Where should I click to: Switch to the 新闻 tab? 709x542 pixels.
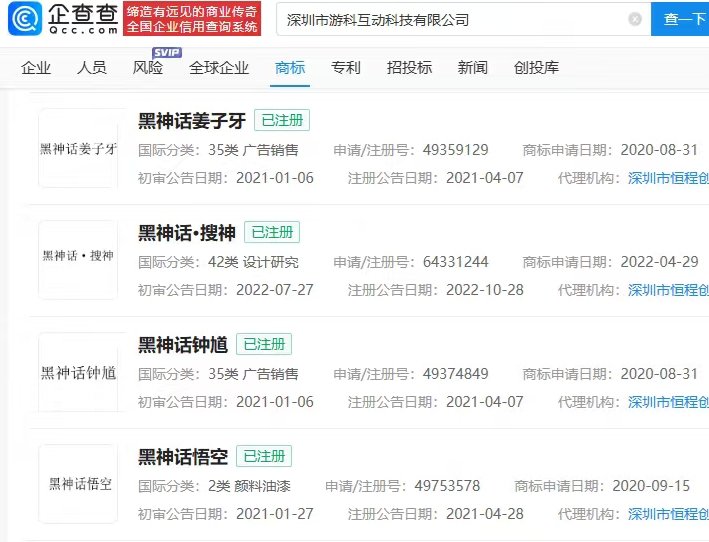coord(473,68)
